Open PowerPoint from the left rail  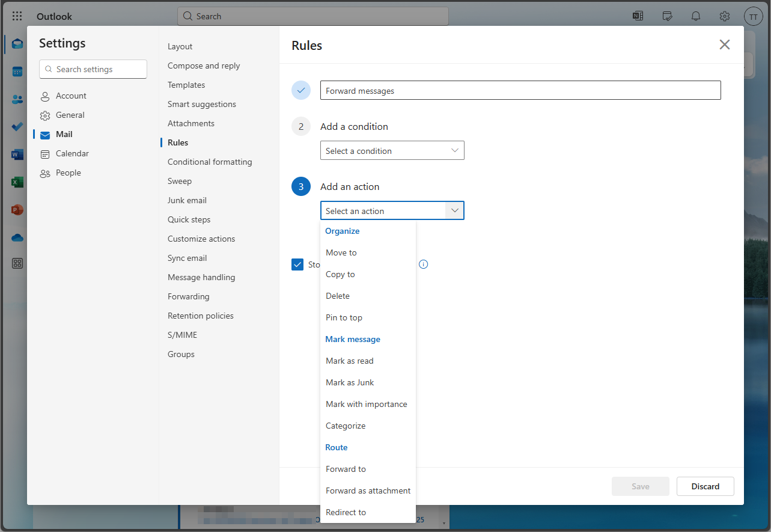point(17,210)
